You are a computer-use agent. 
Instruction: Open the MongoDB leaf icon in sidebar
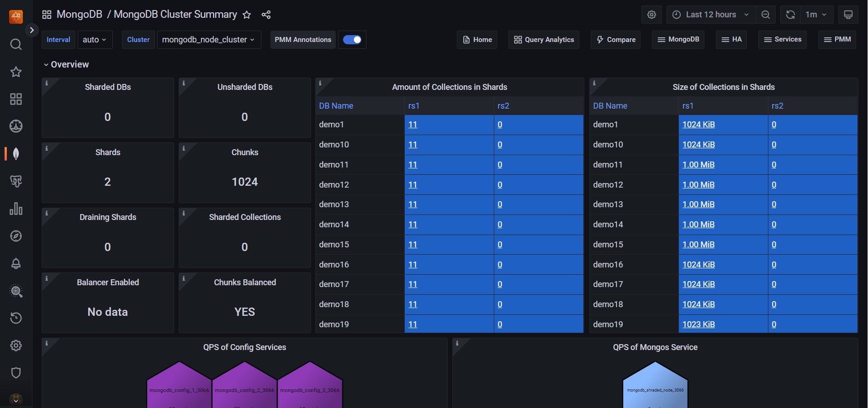pyautogui.click(x=16, y=154)
